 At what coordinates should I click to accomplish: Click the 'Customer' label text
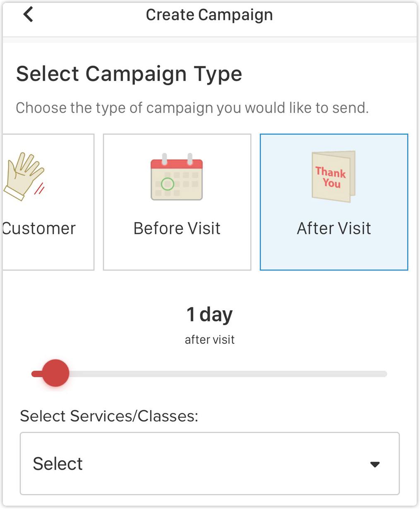tap(39, 228)
